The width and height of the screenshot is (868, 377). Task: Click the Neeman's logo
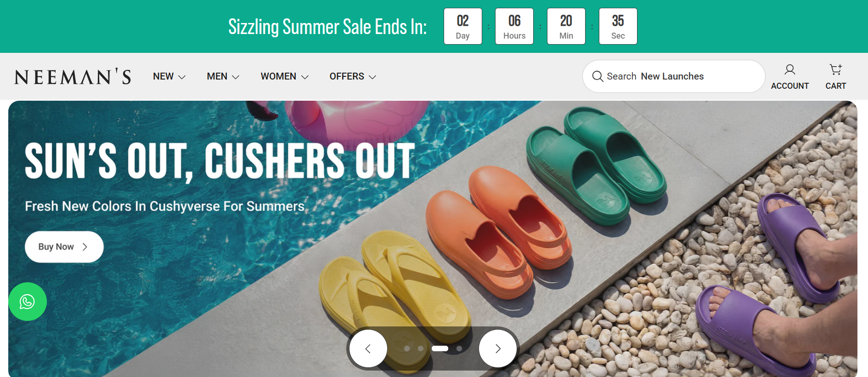click(73, 77)
